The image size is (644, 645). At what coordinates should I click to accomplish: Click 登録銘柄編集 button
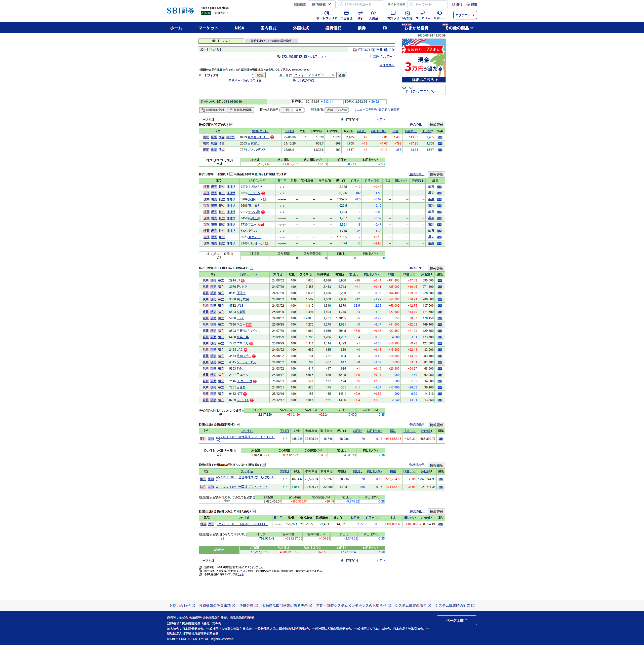(x=240, y=110)
